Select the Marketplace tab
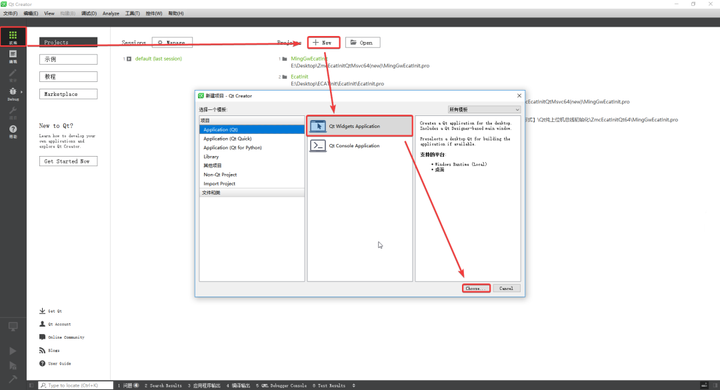Image resolution: width=720 pixels, height=390 pixels. [x=68, y=94]
